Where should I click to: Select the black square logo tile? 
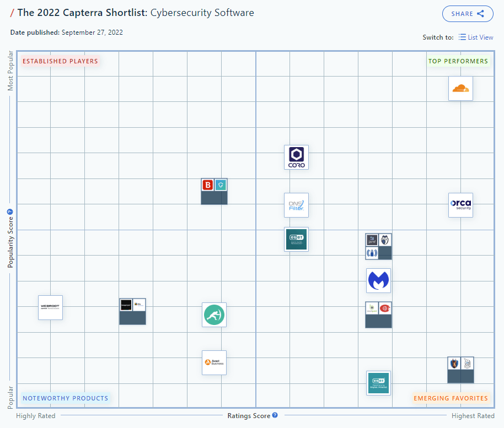point(126,305)
